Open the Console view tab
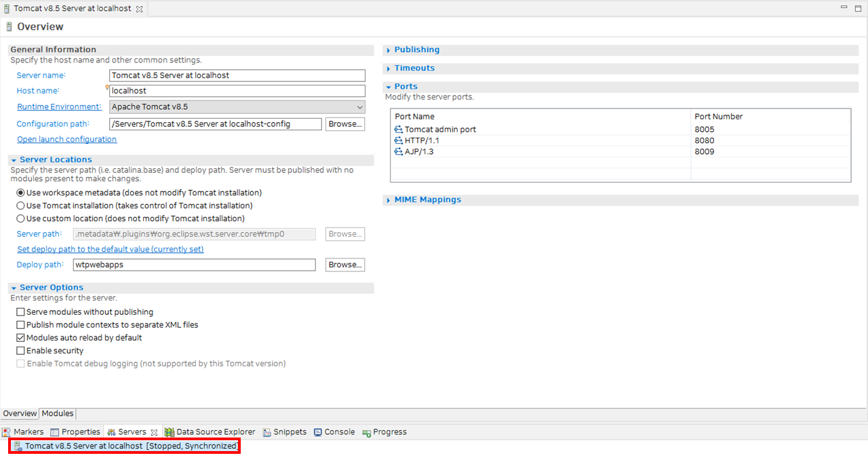 tap(334, 432)
